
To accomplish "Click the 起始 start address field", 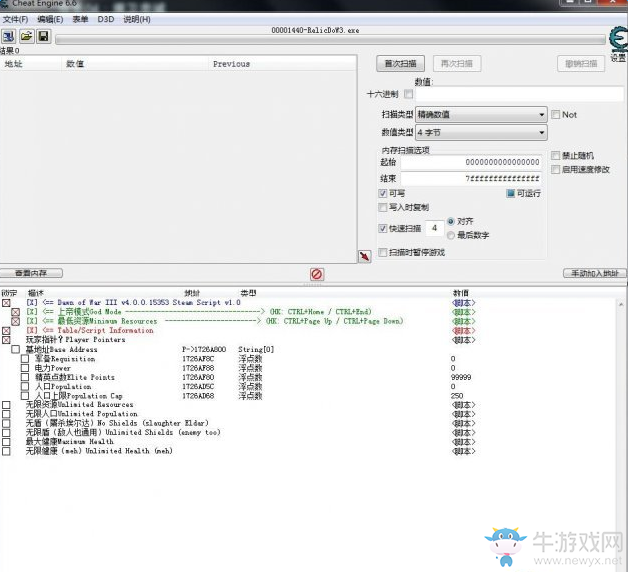I will coord(471,162).
